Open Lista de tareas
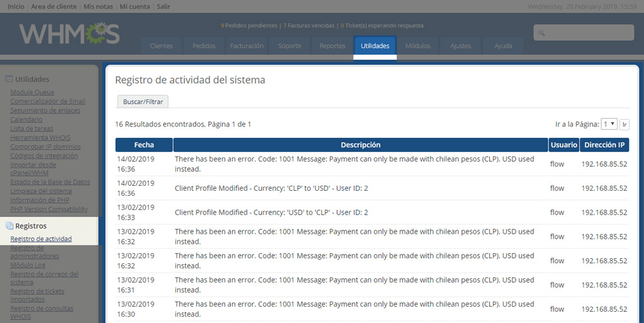This screenshot has height=323, width=644. point(31,128)
